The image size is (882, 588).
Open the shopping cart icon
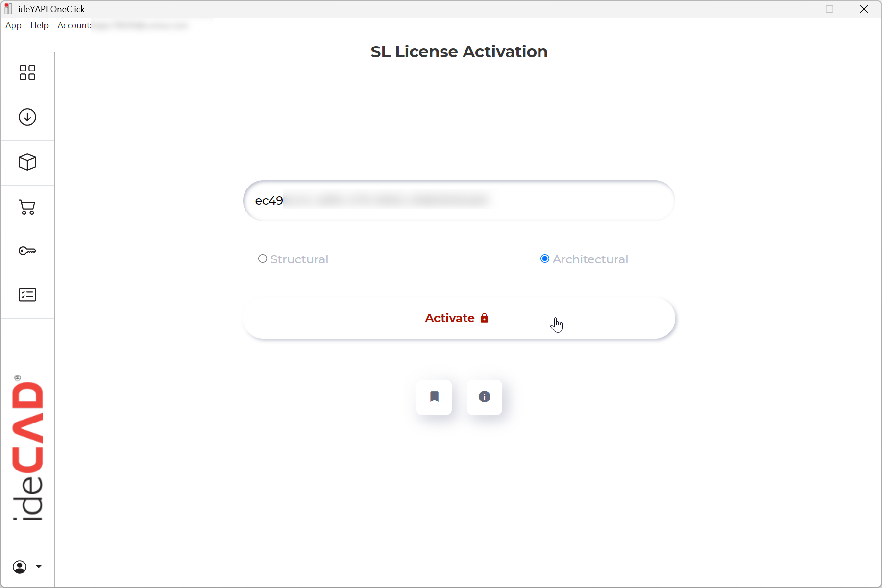pyautogui.click(x=27, y=207)
